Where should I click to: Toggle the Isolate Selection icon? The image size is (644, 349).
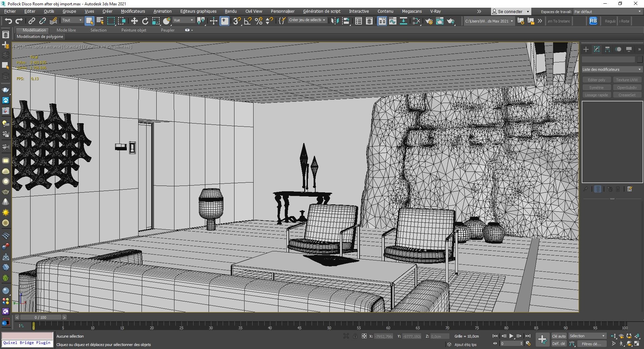(x=346, y=336)
